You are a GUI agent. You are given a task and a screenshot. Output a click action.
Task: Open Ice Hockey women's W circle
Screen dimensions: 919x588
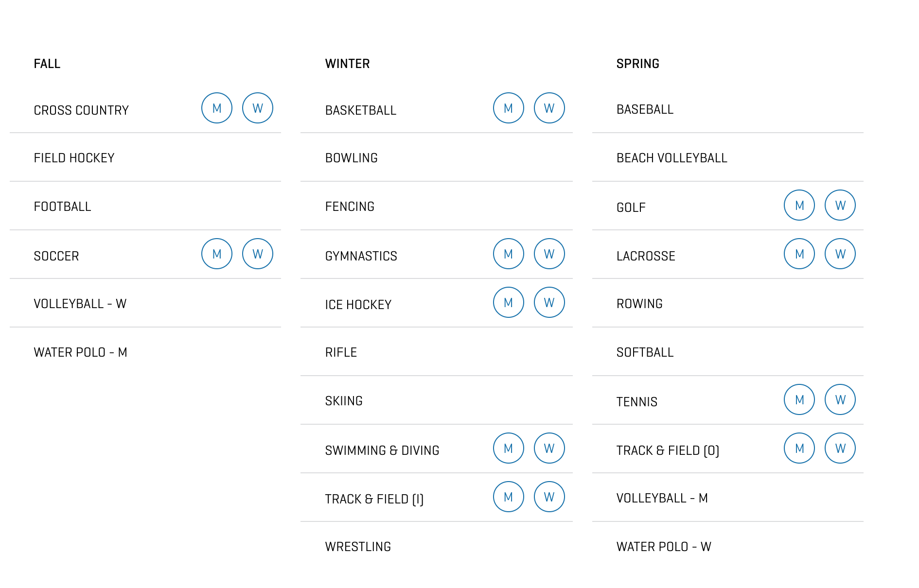[x=549, y=302]
